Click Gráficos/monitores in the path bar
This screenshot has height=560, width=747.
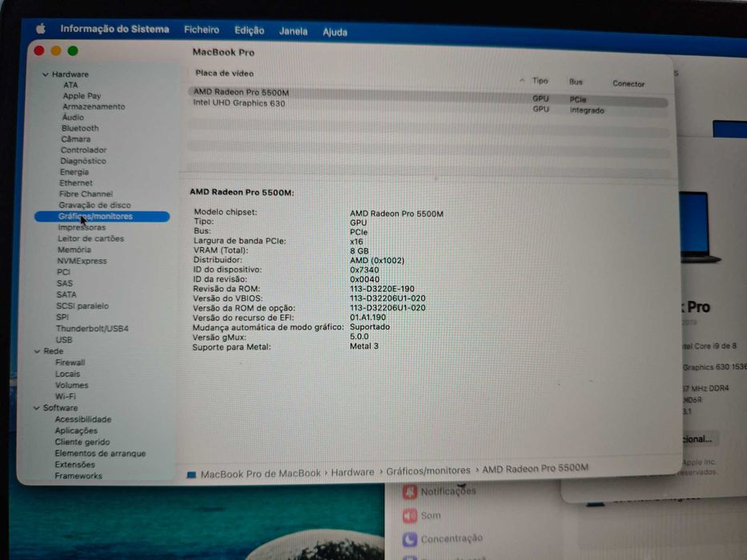pos(428,471)
